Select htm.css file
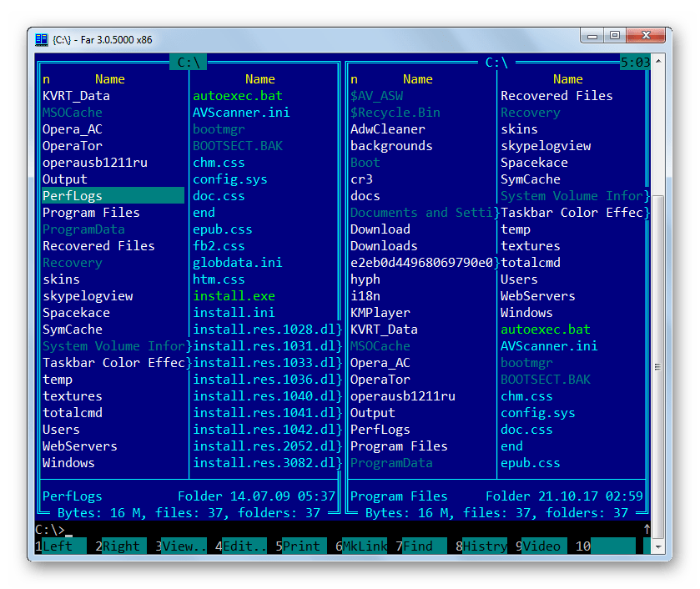The height and width of the screenshot is (589, 700). [219, 279]
